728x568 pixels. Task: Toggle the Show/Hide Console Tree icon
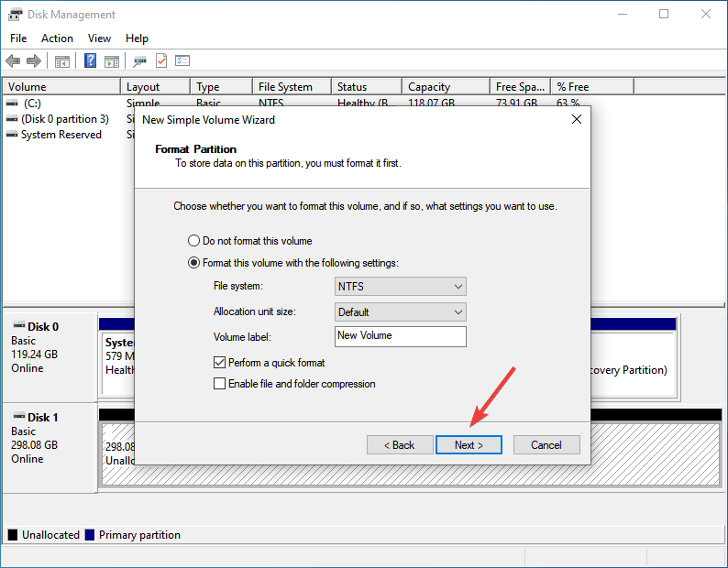[62, 60]
